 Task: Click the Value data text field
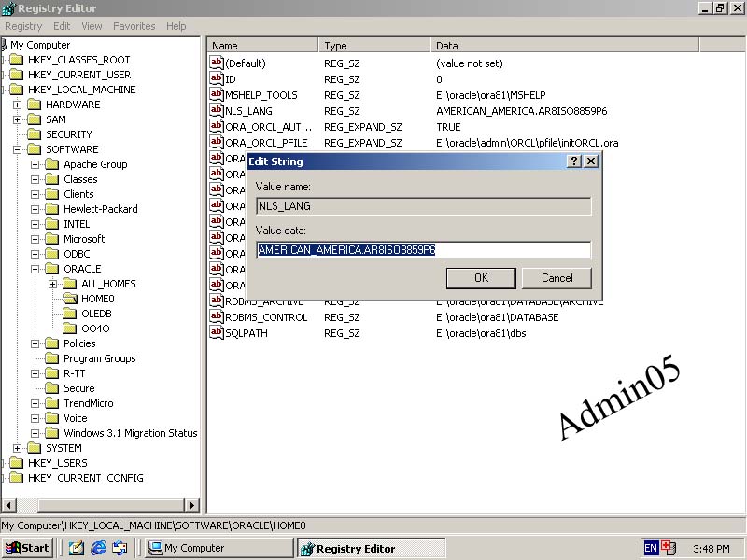(x=423, y=250)
